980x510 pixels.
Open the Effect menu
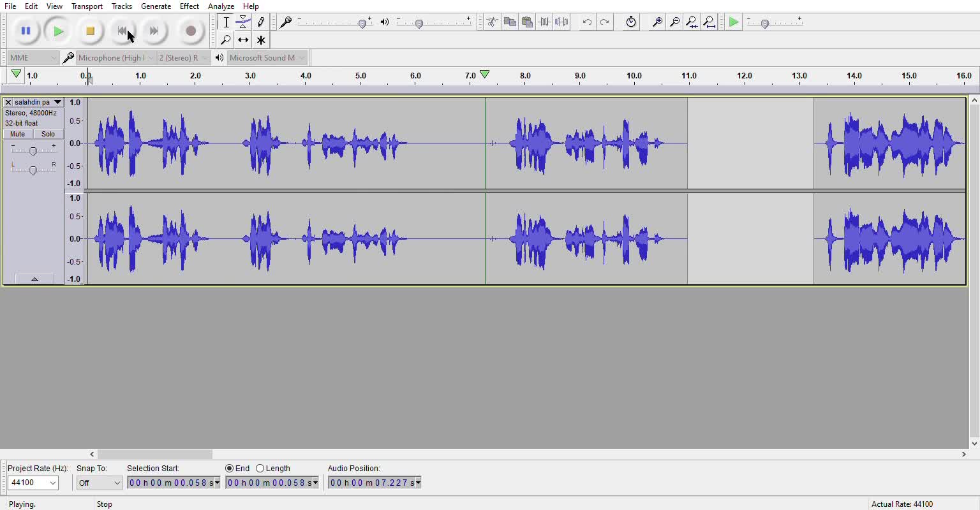click(x=189, y=6)
